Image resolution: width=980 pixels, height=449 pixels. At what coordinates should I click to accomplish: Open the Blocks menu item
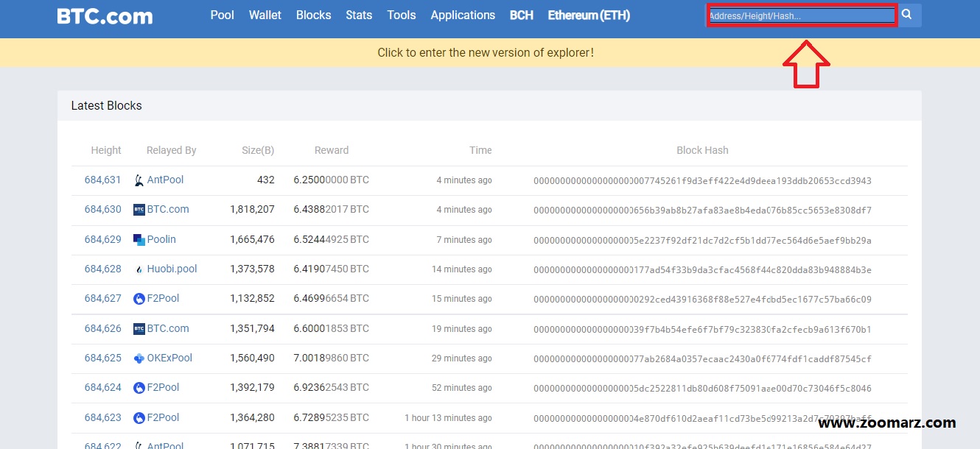pyautogui.click(x=314, y=15)
